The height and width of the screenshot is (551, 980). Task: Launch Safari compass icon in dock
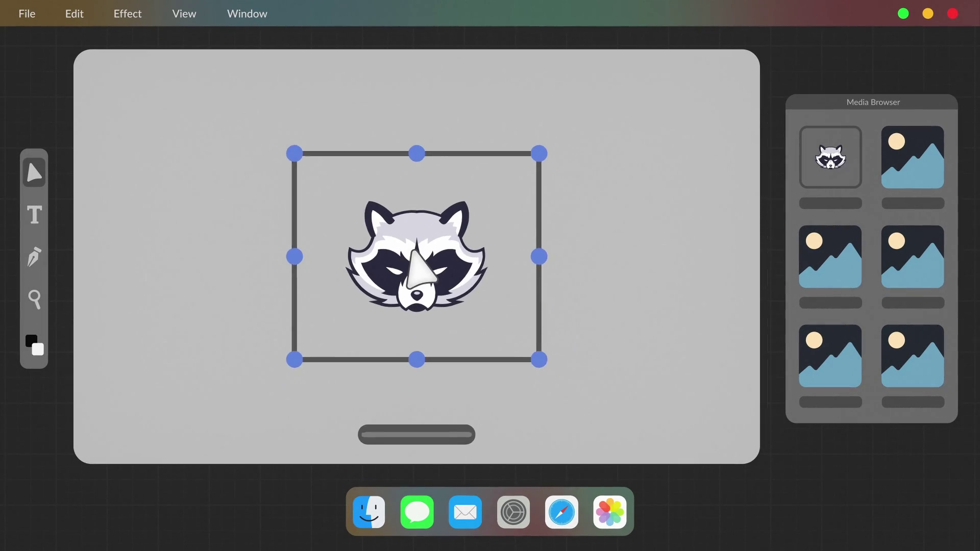(x=561, y=512)
